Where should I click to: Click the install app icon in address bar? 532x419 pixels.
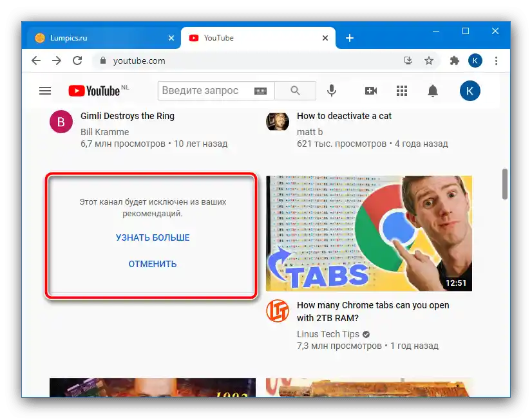(408, 61)
